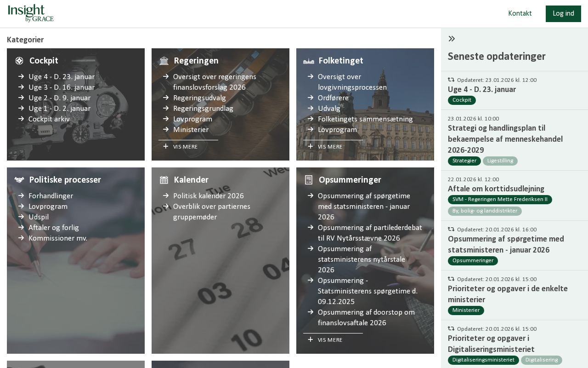Click the Politiske processer handshake icon
588x368 pixels.
(19, 180)
